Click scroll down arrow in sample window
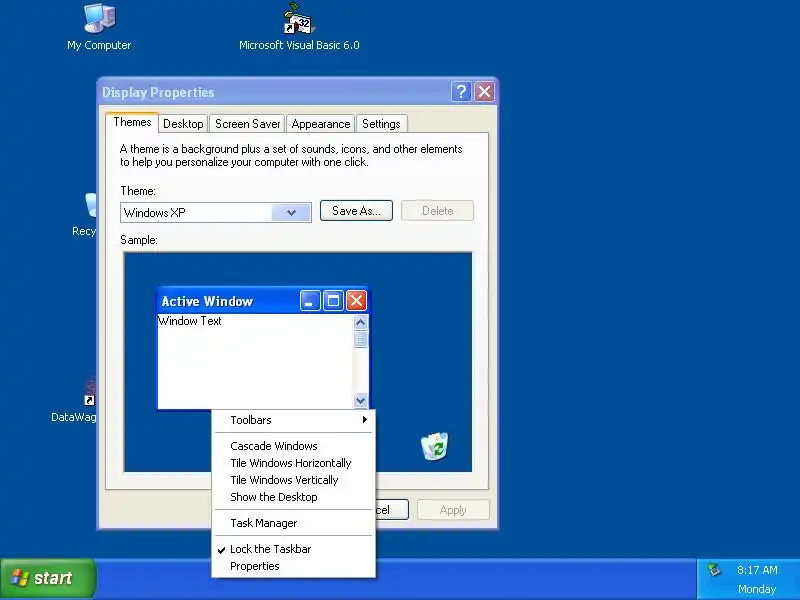The width and height of the screenshot is (800, 600). coord(360,401)
